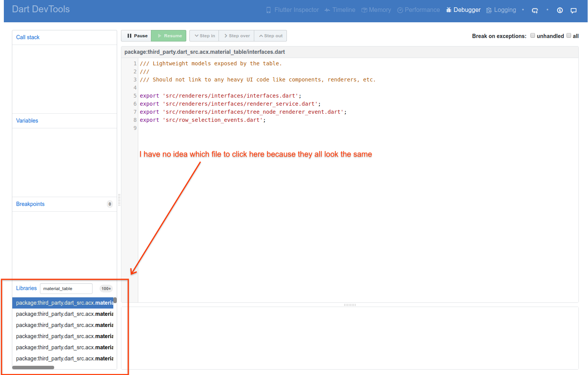The width and height of the screenshot is (588, 375).
Task: Open the info icon in header
Action: [x=560, y=10]
